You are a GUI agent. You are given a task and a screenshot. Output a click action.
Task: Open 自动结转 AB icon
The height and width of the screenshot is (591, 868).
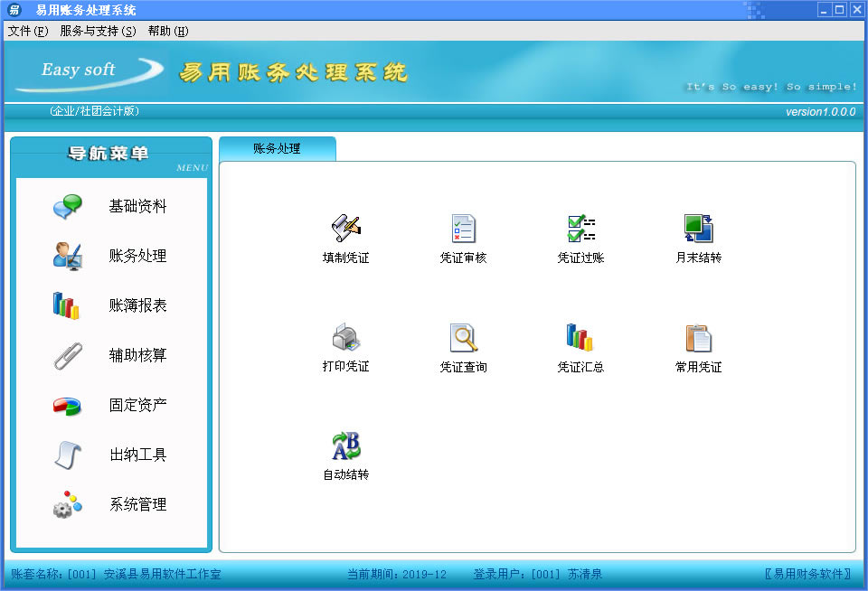pyautogui.click(x=346, y=446)
